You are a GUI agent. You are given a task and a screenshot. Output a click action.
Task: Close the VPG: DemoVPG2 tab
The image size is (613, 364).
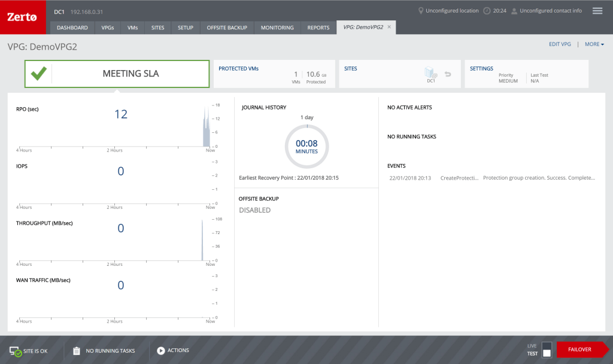[x=389, y=27]
